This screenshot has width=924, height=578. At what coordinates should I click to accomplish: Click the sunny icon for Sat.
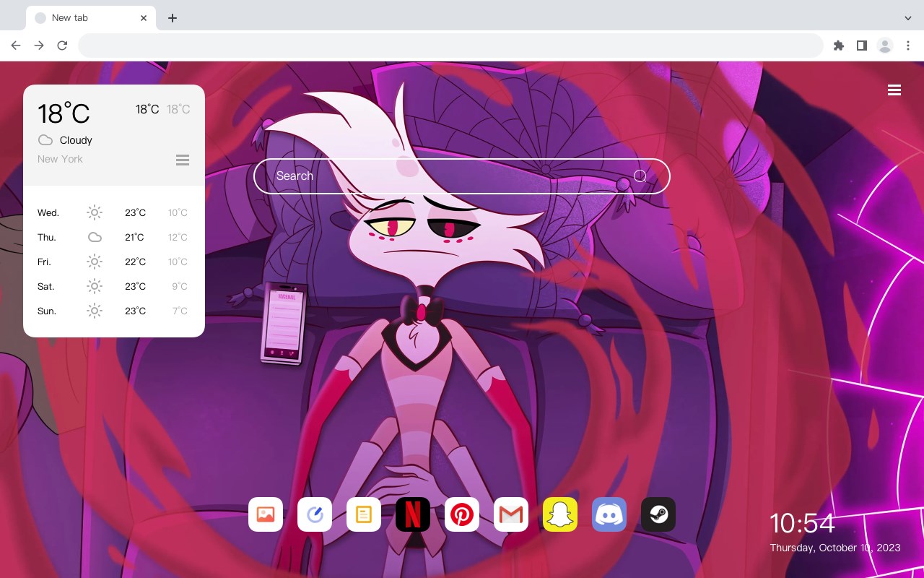click(x=95, y=286)
